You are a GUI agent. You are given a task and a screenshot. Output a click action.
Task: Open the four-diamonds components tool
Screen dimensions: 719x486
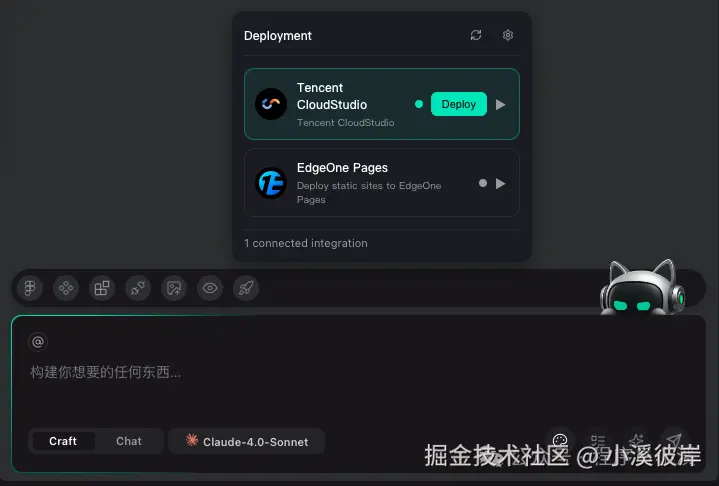66,288
